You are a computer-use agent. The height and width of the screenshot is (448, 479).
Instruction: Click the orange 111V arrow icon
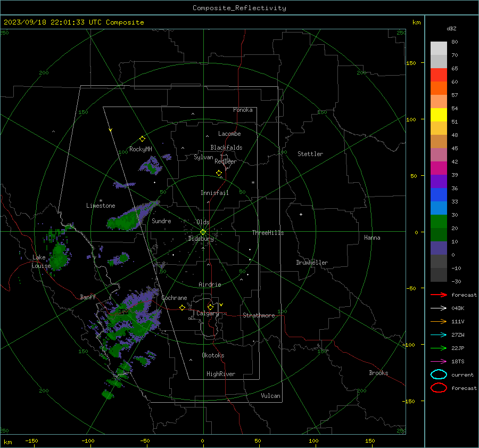pos(439,321)
